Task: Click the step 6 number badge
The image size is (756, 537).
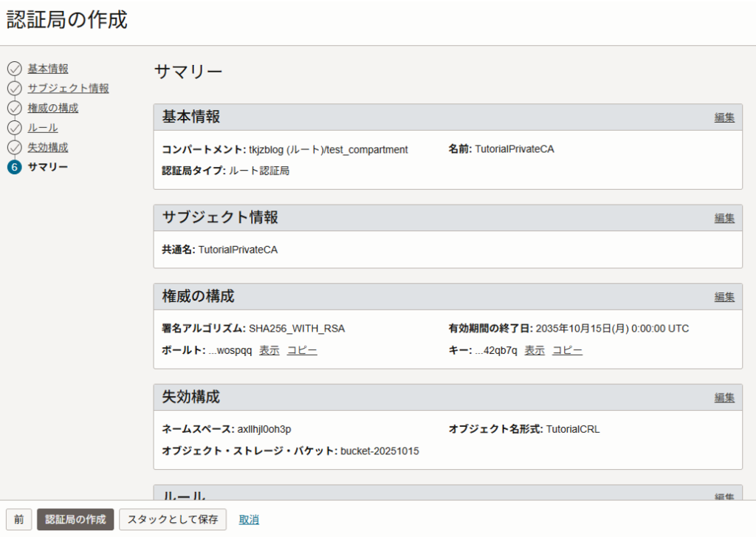Action: tap(14, 167)
